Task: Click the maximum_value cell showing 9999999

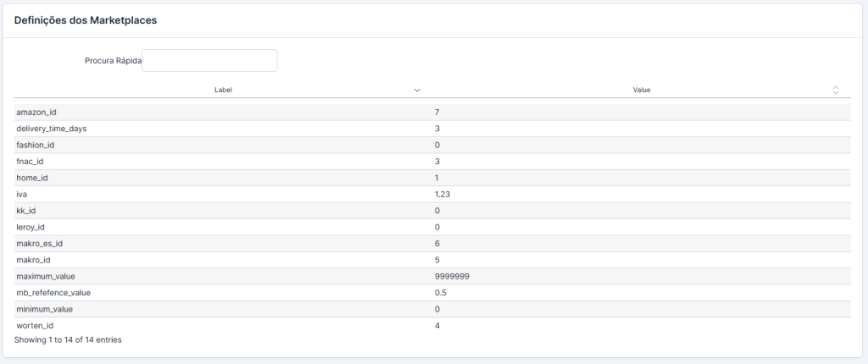Action: point(453,276)
